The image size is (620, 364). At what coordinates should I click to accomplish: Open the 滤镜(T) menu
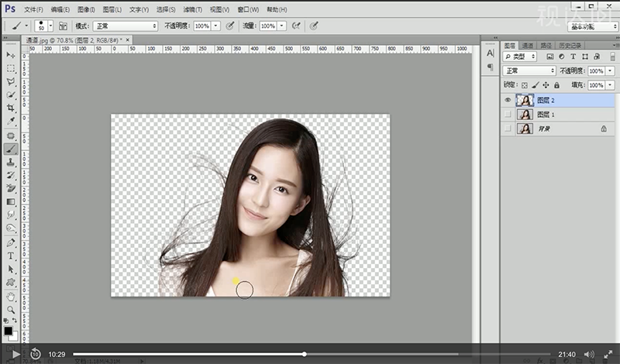point(192,9)
